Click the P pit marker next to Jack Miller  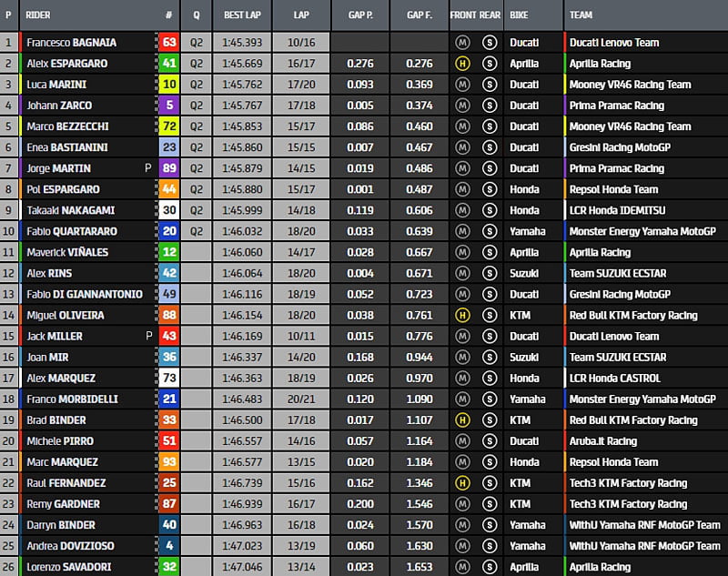tap(147, 336)
